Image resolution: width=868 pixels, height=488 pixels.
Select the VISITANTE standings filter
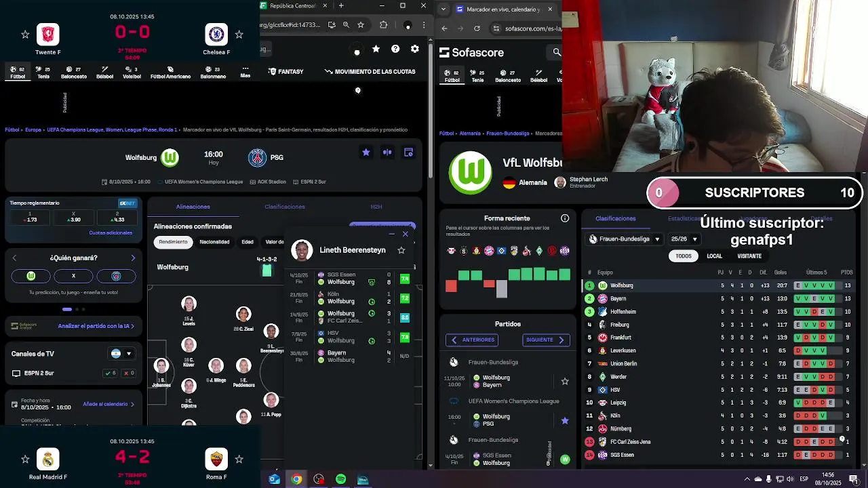(x=749, y=256)
